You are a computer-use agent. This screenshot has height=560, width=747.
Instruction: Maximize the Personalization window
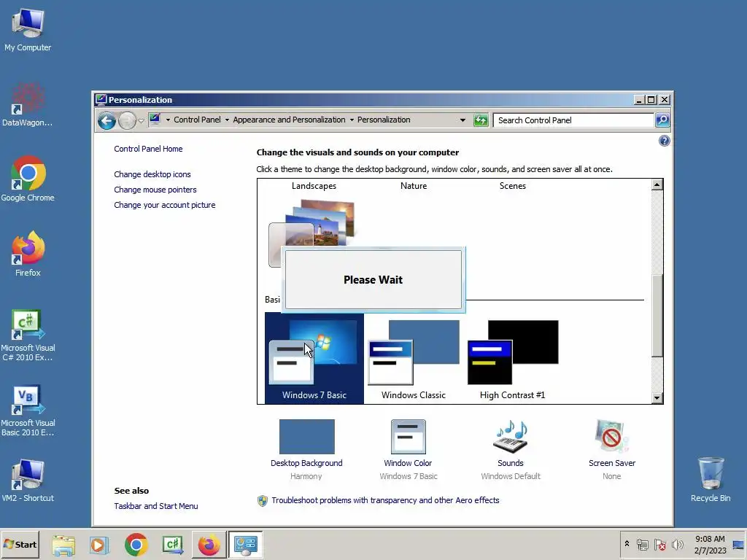coord(651,99)
